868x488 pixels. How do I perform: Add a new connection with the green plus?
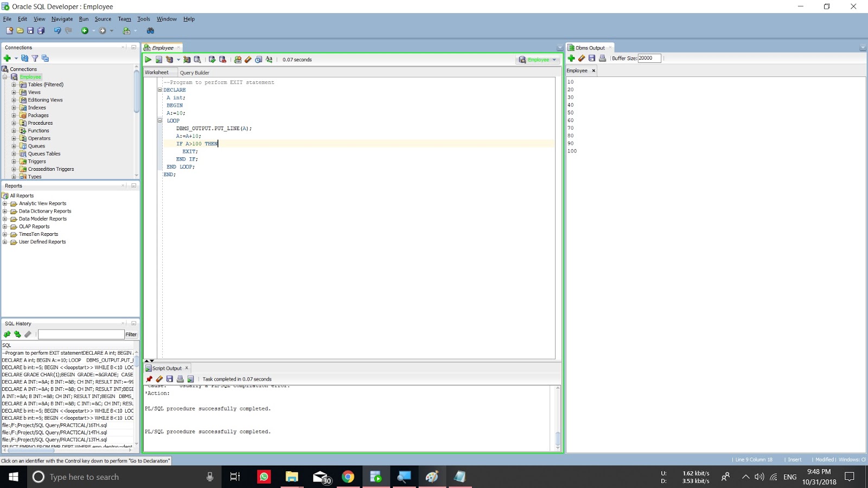pos(7,59)
